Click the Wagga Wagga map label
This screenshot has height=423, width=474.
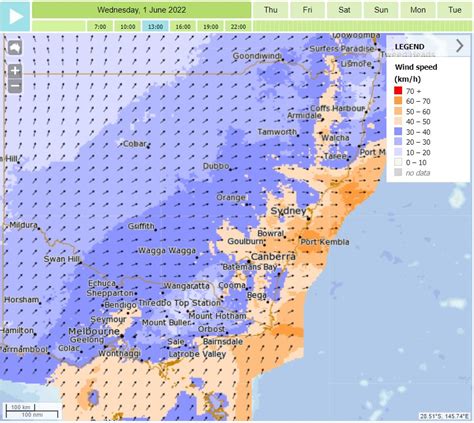pos(167,251)
